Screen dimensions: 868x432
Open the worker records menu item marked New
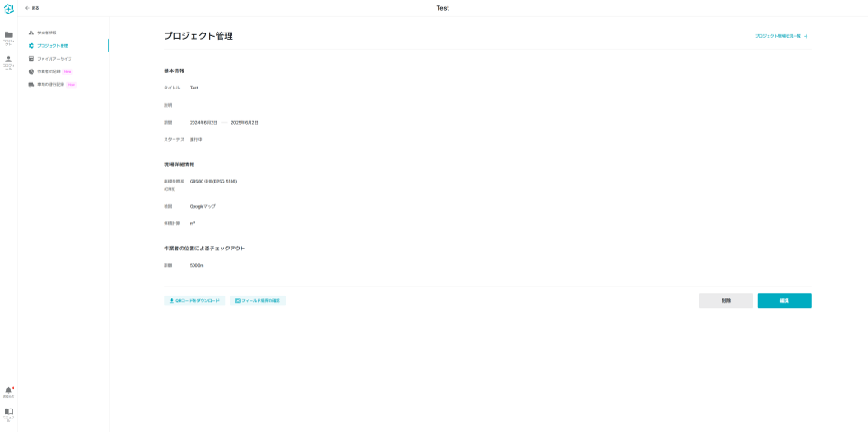pos(49,71)
